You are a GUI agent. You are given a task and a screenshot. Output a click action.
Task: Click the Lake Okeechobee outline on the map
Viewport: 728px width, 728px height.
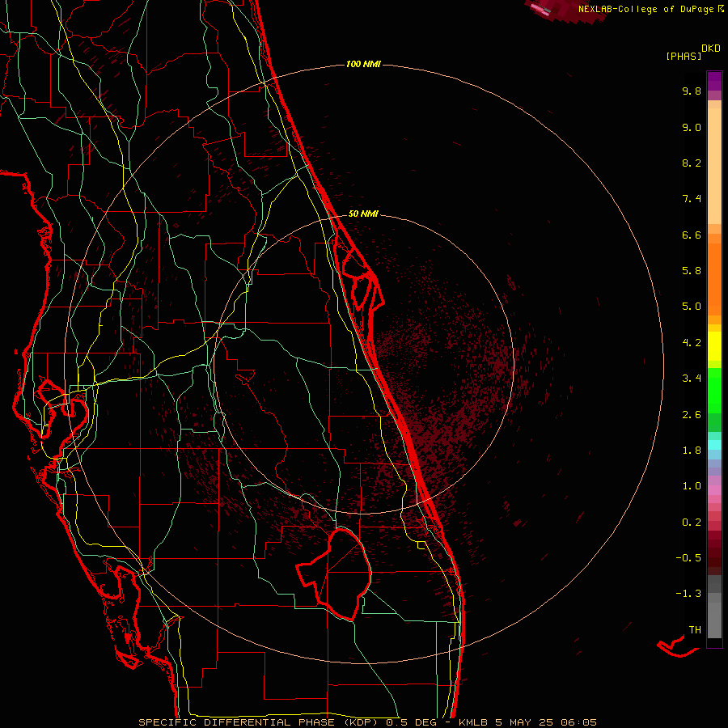pyautogui.click(x=335, y=574)
